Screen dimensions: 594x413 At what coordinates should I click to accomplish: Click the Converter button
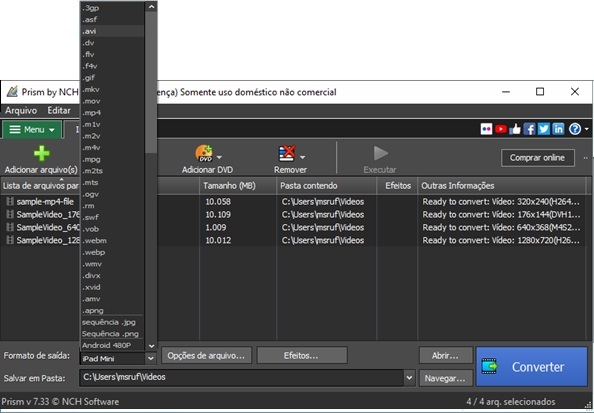pyautogui.click(x=531, y=366)
